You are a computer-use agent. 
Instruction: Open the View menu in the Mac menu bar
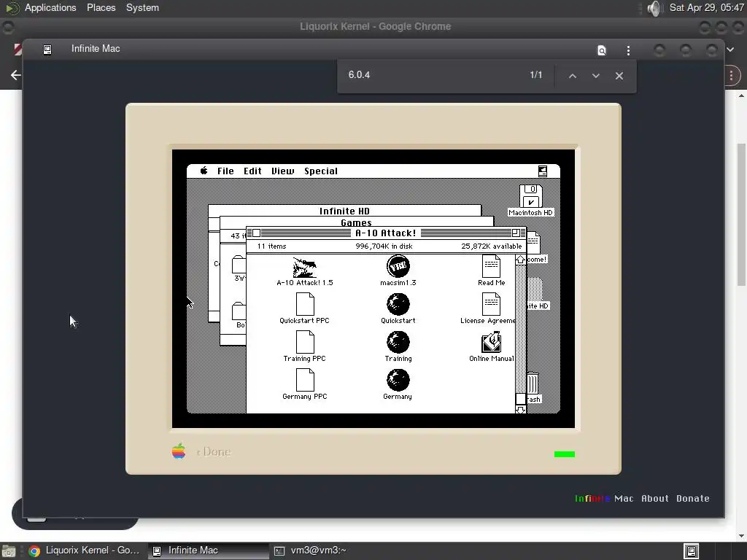click(282, 171)
